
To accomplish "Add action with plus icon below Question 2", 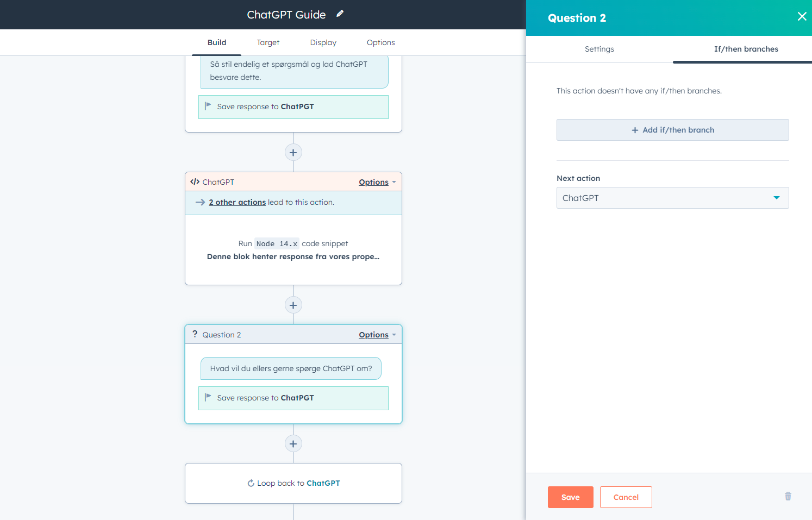I will pos(293,444).
